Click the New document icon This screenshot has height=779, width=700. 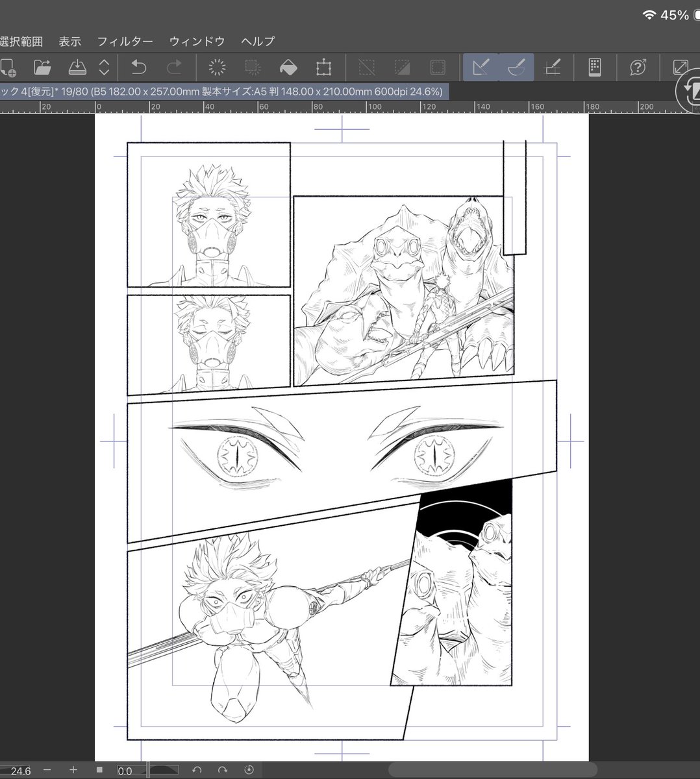[8, 68]
